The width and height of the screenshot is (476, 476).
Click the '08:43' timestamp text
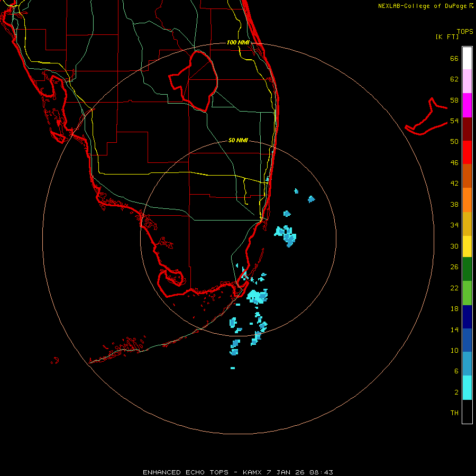click(321, 472)
